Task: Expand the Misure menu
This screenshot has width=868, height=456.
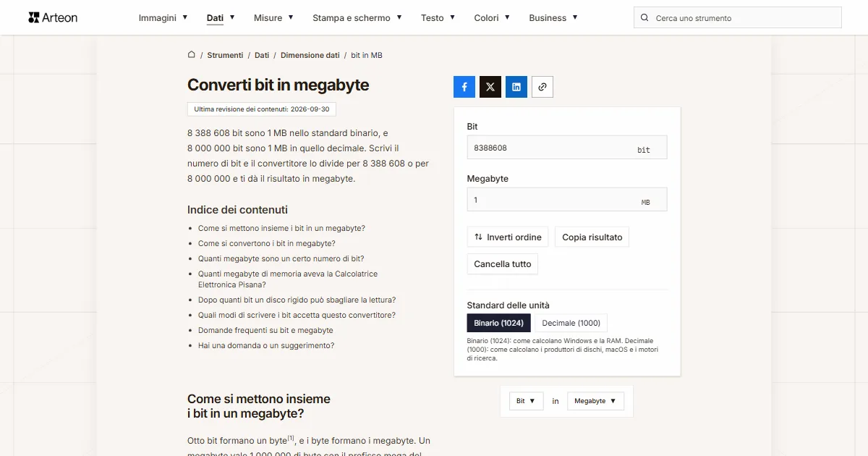Action: click(274, 18)
